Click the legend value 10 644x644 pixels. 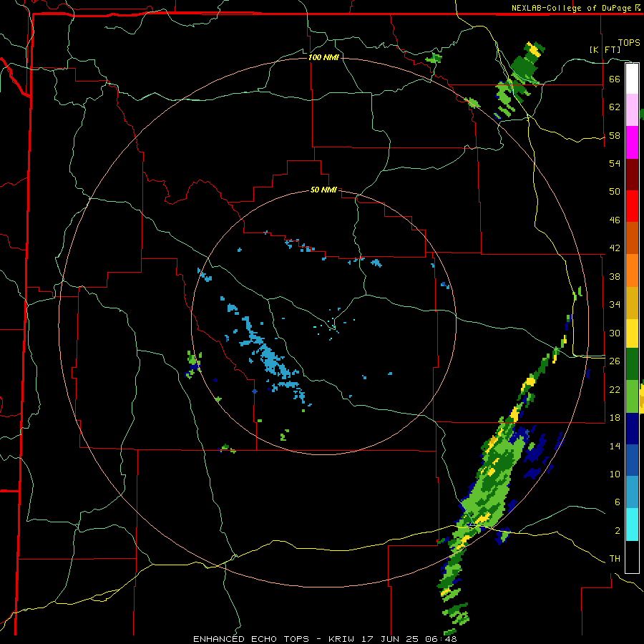[615, 474]
